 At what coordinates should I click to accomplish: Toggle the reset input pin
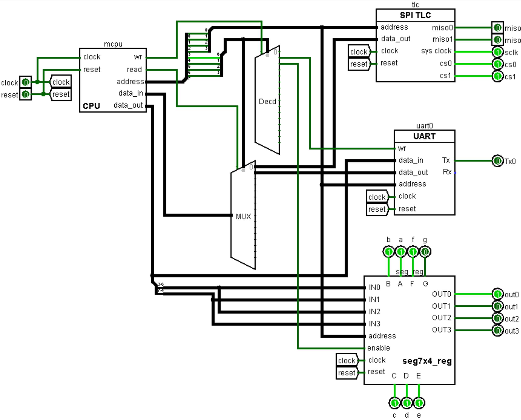pyautogui.click(x=25, y=94)
